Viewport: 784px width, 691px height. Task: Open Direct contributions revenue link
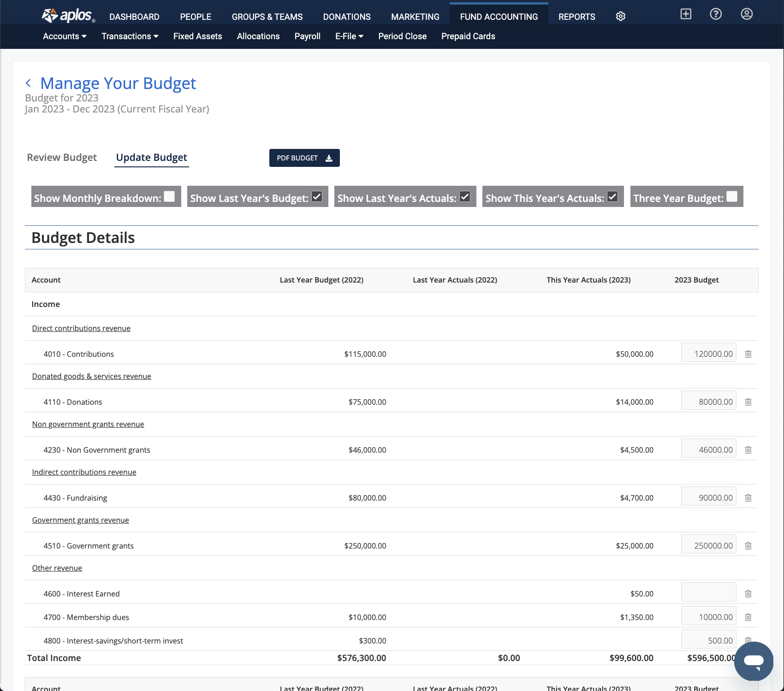[81, 328]
